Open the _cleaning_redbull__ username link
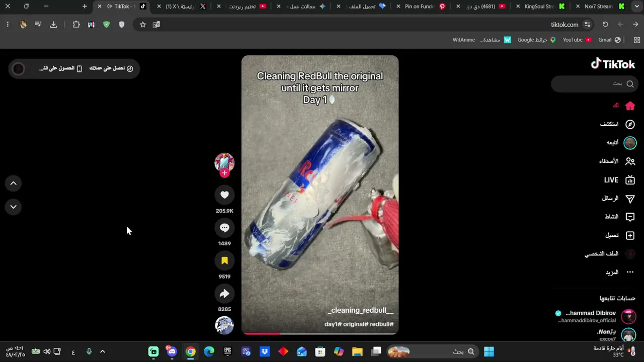The image size is (644, 362). coord(361,310)
